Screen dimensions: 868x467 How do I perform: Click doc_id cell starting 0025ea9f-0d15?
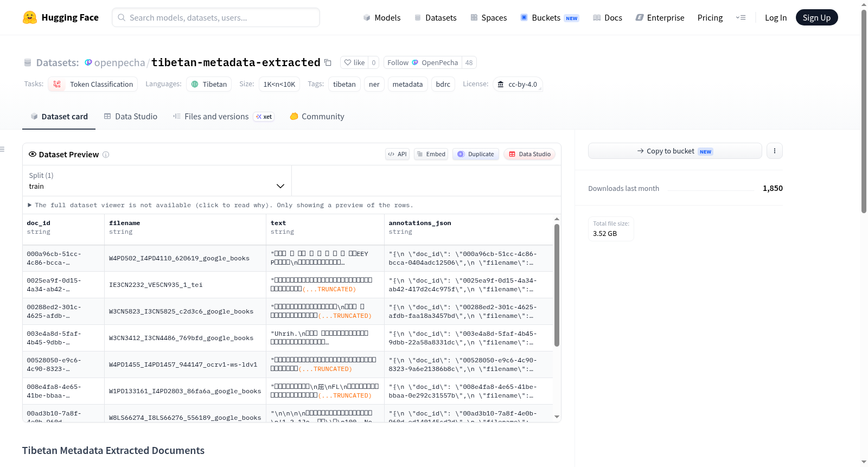(63, 285)
